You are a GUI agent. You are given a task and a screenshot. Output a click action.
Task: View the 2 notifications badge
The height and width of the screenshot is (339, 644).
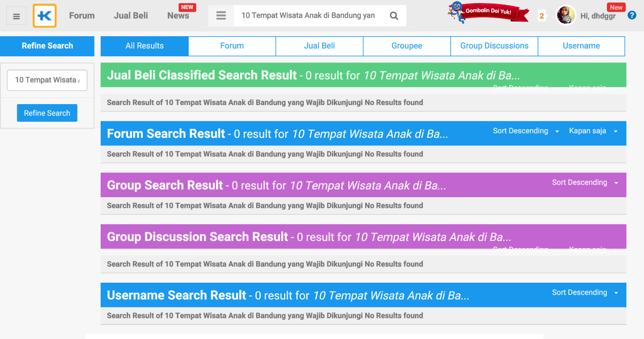541,16
